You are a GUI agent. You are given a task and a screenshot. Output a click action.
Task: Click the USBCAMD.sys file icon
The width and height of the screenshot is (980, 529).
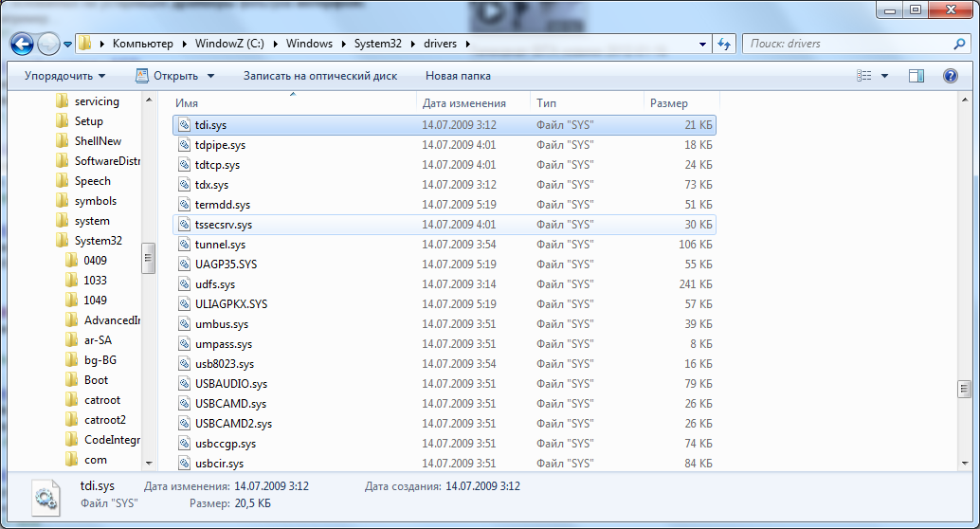tap(184, 403)
